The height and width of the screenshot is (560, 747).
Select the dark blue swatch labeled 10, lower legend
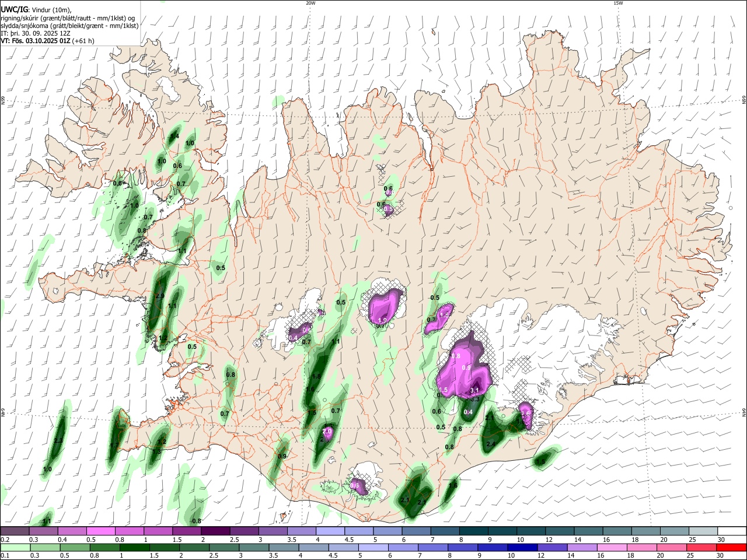point(522,547)
